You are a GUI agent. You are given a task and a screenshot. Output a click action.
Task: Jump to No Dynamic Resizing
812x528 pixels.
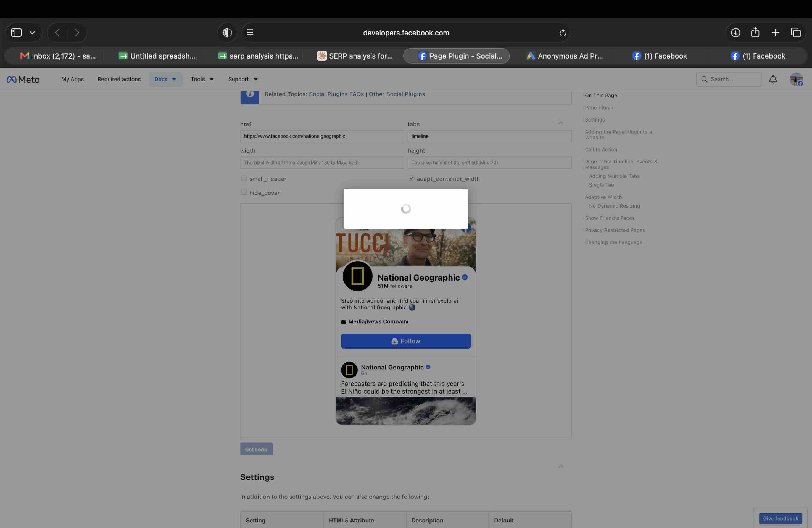click(614, 206)
